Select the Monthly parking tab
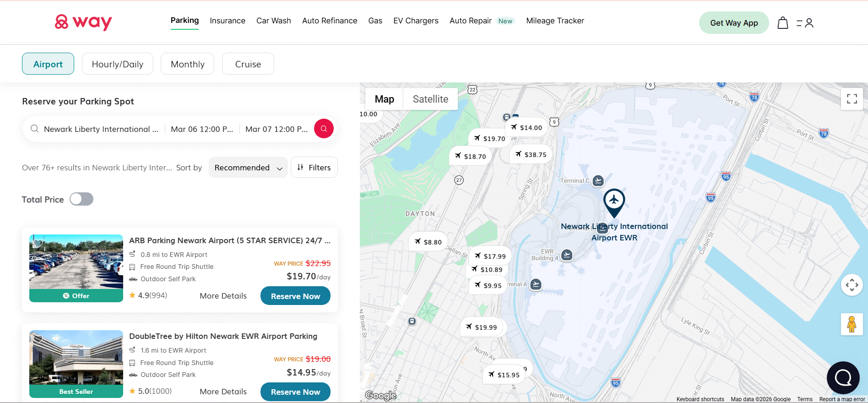The image size is (868, 403). (188, 64)
